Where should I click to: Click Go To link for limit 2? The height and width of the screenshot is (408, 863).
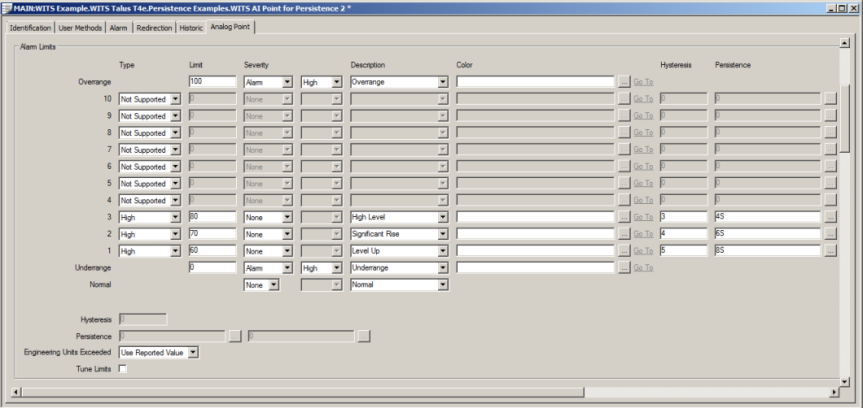(x=643, y=234)
